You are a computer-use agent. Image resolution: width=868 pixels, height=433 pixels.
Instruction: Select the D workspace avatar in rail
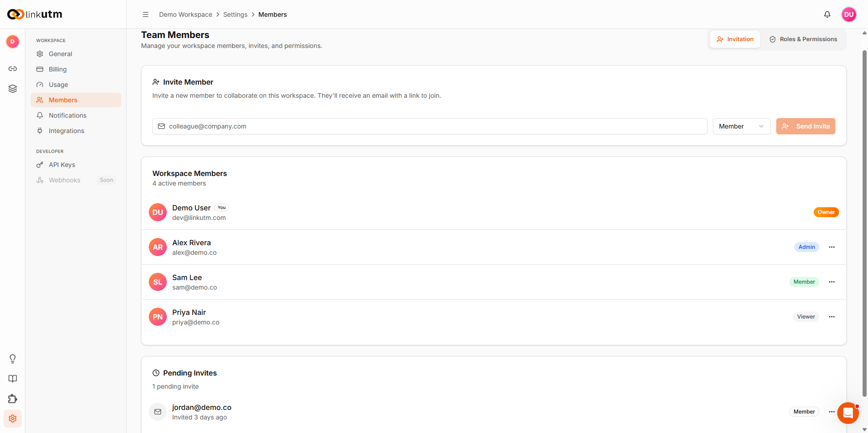13,42
